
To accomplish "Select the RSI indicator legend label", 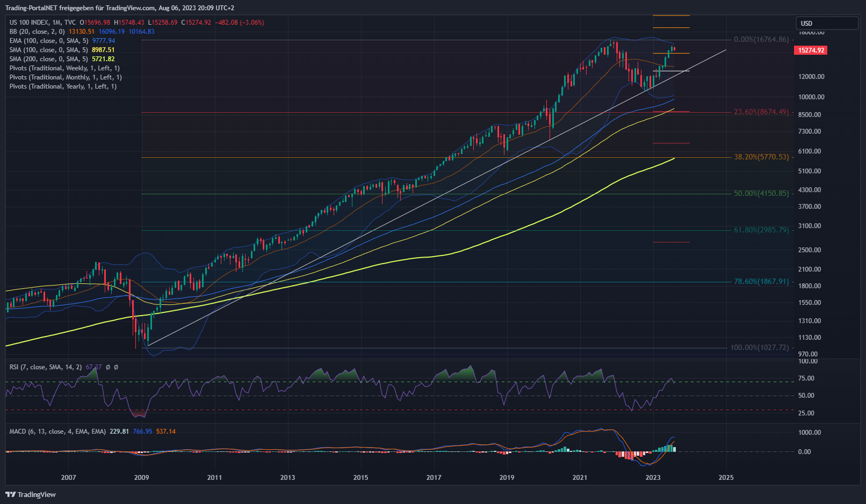I will coord(46,367).
